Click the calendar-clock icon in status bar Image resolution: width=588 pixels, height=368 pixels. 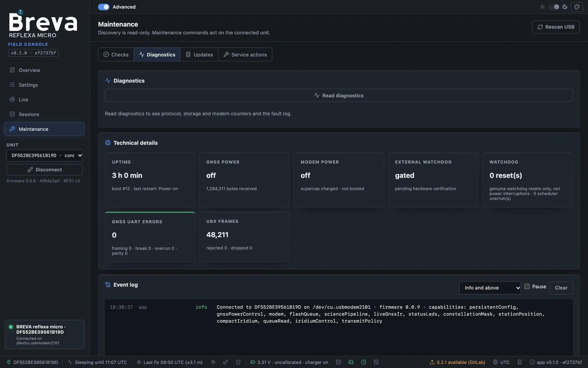coord(376,362)
